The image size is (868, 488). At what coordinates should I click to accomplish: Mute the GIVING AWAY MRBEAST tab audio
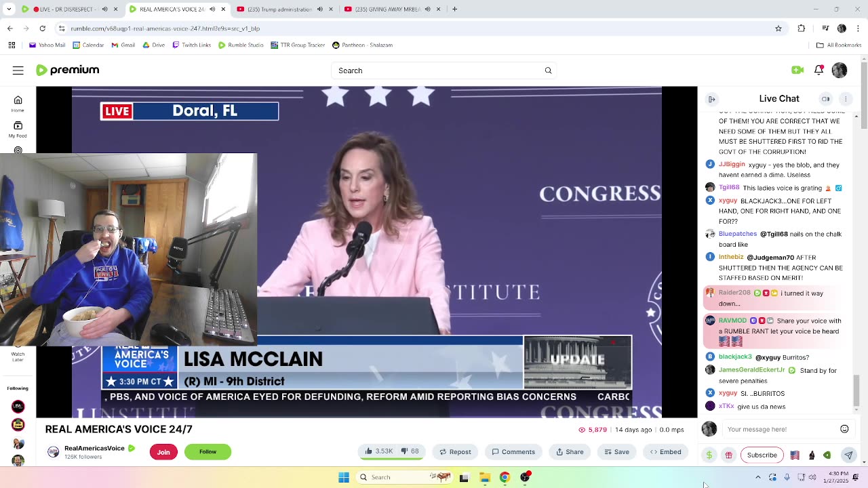point(427,9)
